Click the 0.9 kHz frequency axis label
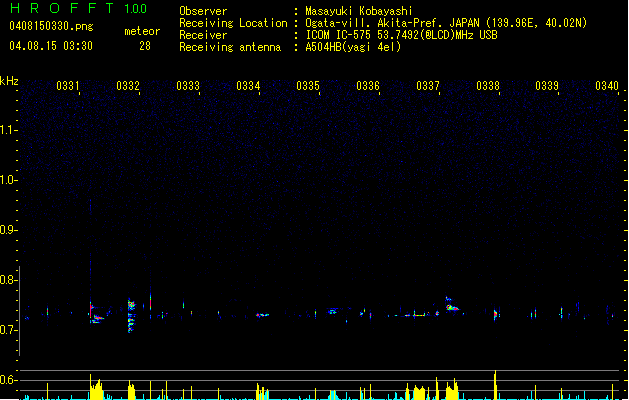Viewport: 629px width, 400px height. pos(8,230)
